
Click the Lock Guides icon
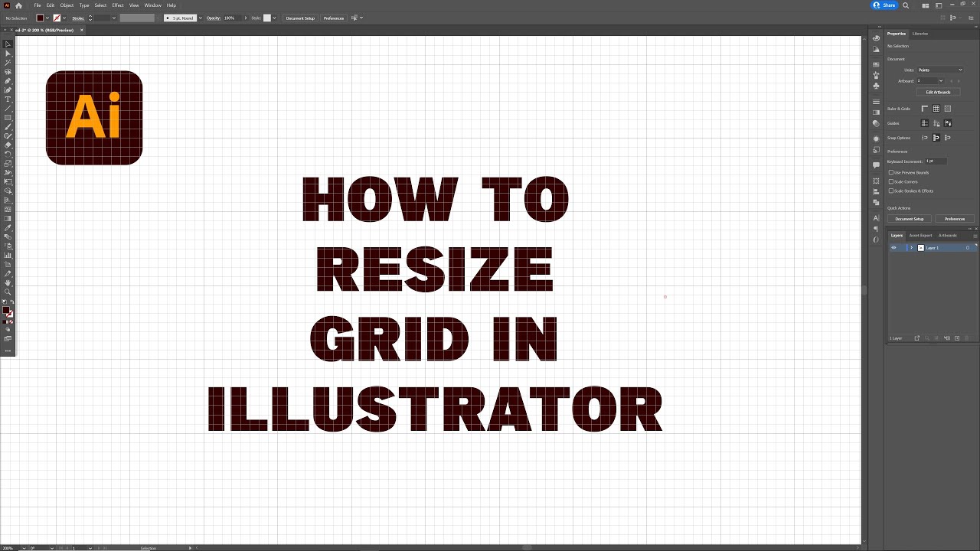pyautogui.click(x=936, y=123)
